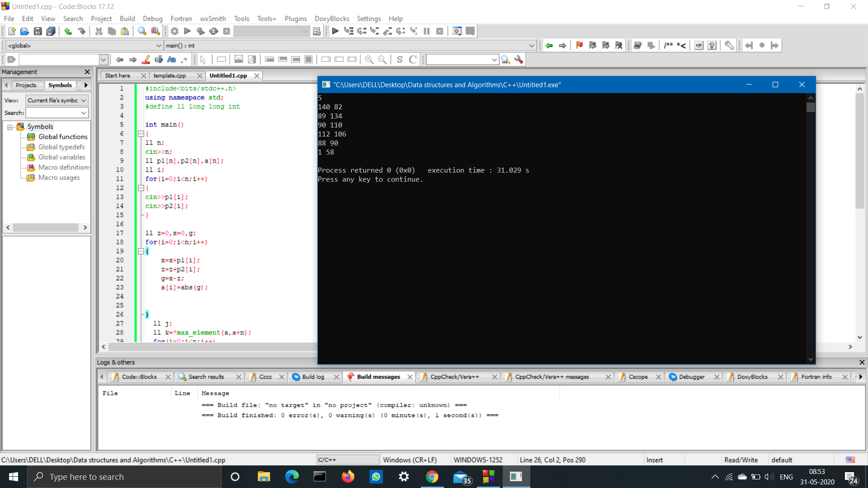Click the Rebuild icon in build toolbar
This screenshot has height=488, width=868.
coord(214,31)
